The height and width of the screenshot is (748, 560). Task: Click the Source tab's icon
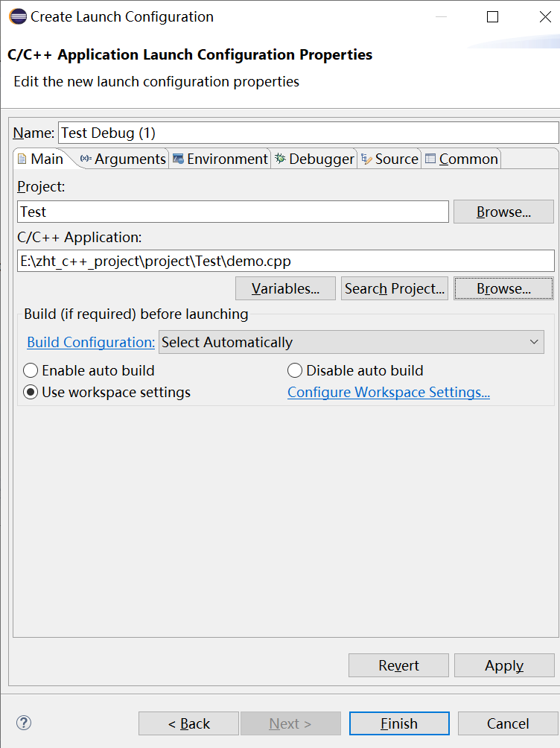point(366,158)
